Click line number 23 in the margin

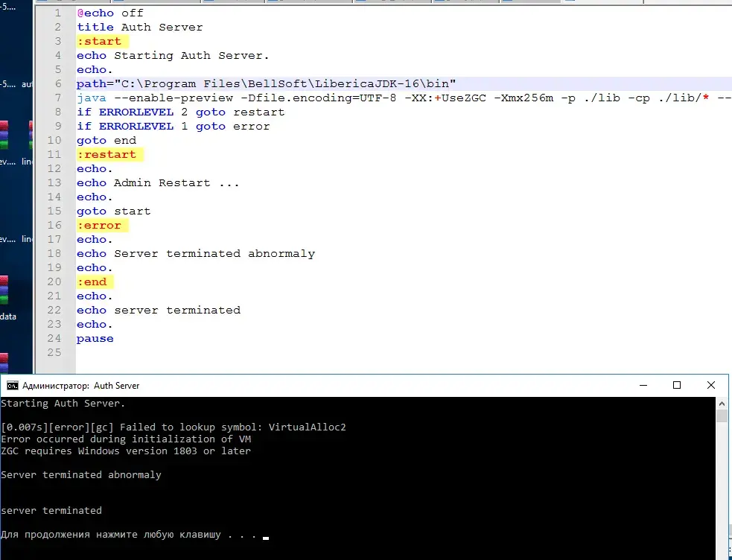coord(54,325)
